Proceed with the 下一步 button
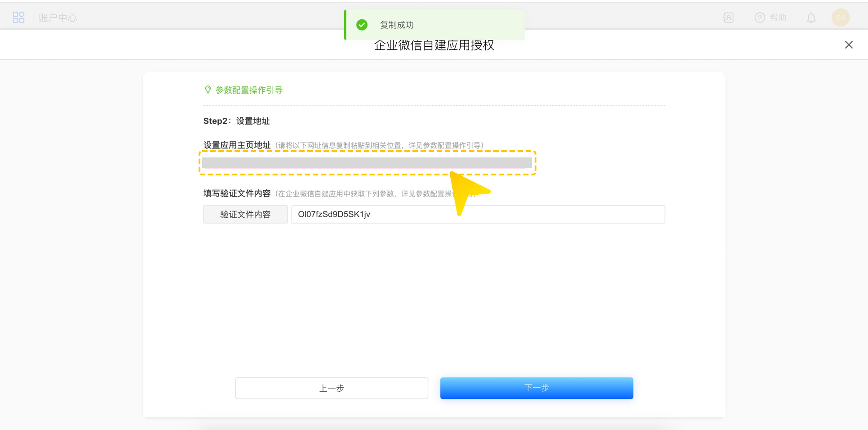The image size is (868, 430). click(x=536, y=388)
